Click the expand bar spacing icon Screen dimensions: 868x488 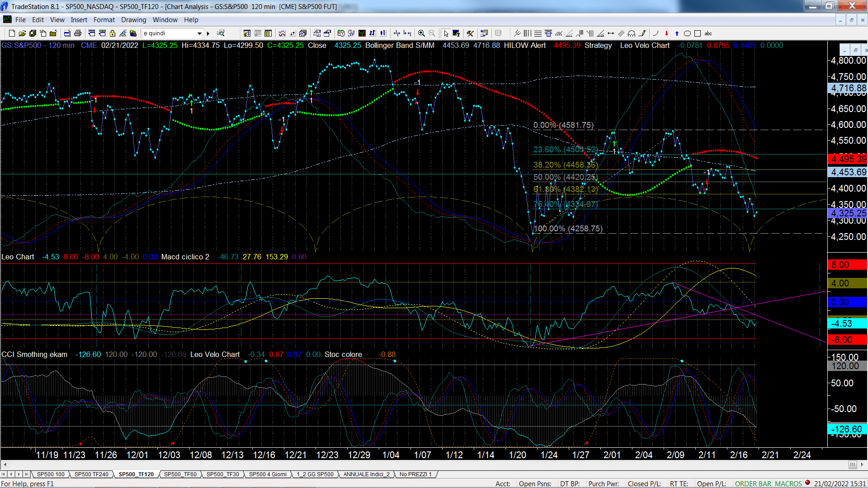click(x=407, y=33)
